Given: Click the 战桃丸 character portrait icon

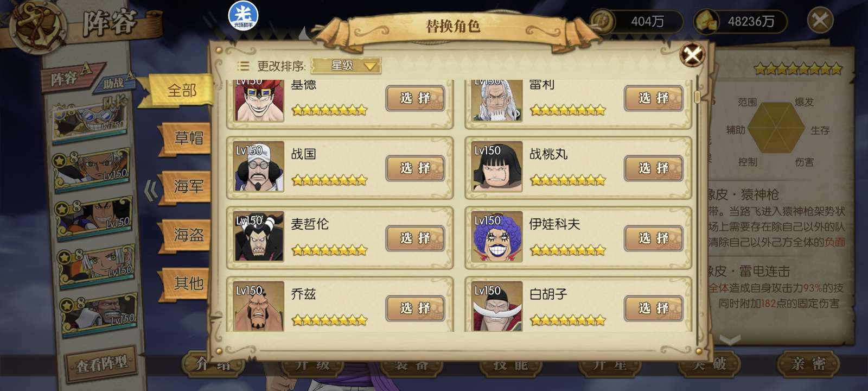Looking at the screenshot, I should point(497,167).
